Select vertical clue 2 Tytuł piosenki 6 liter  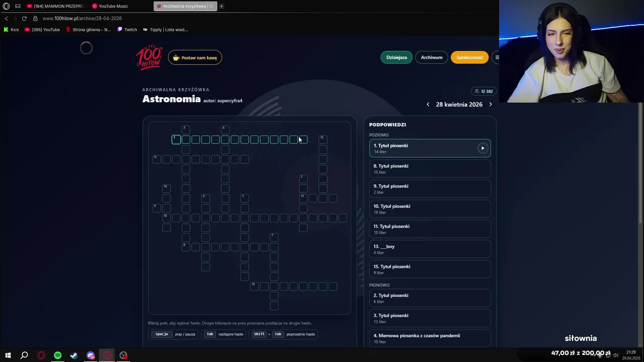[x=430, y=298]
